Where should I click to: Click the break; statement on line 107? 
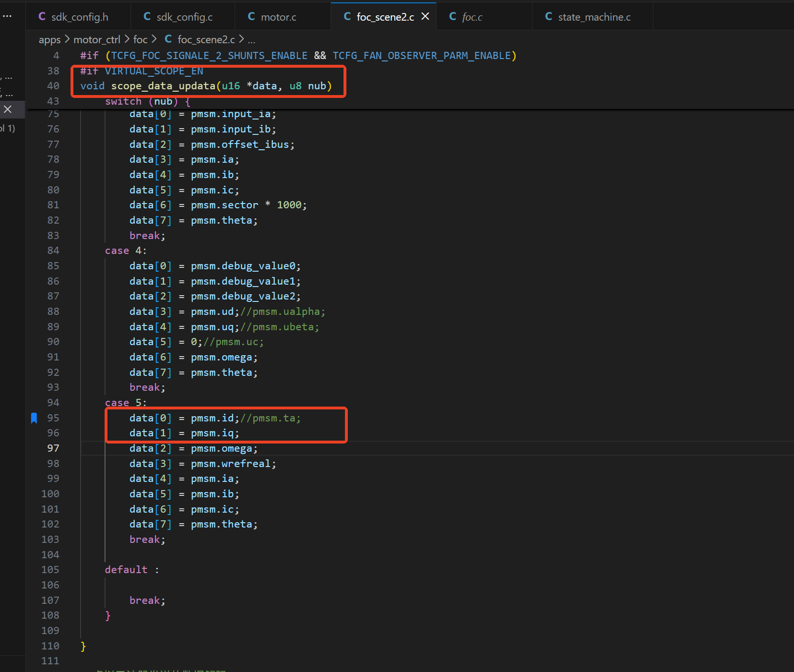[x=147, y=600]
